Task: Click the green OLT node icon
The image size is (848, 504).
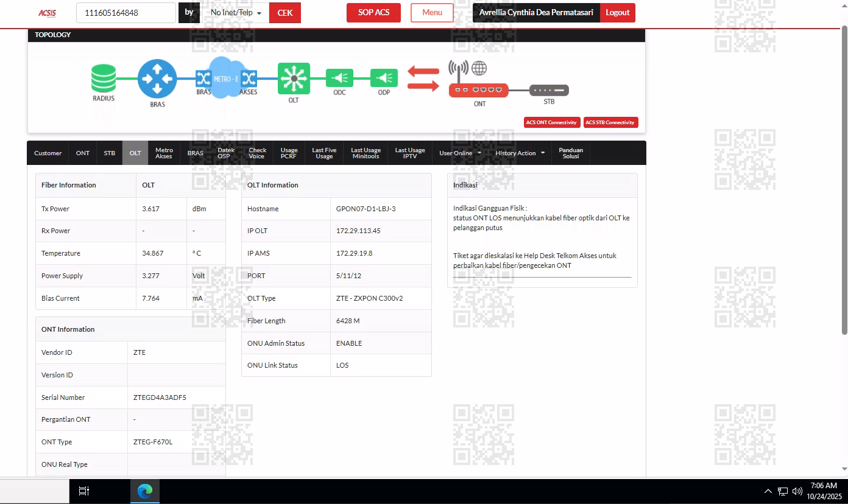Action: [294, 79]
